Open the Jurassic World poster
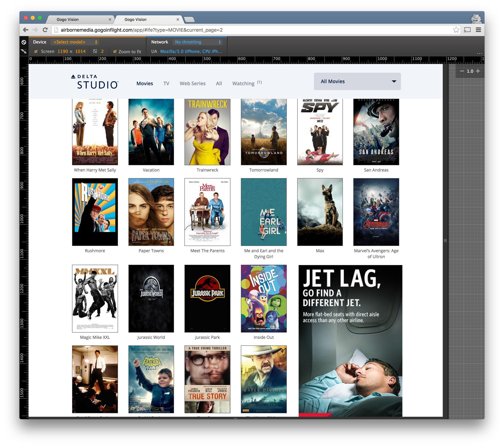The image size is (504, 447). [151, 298]
